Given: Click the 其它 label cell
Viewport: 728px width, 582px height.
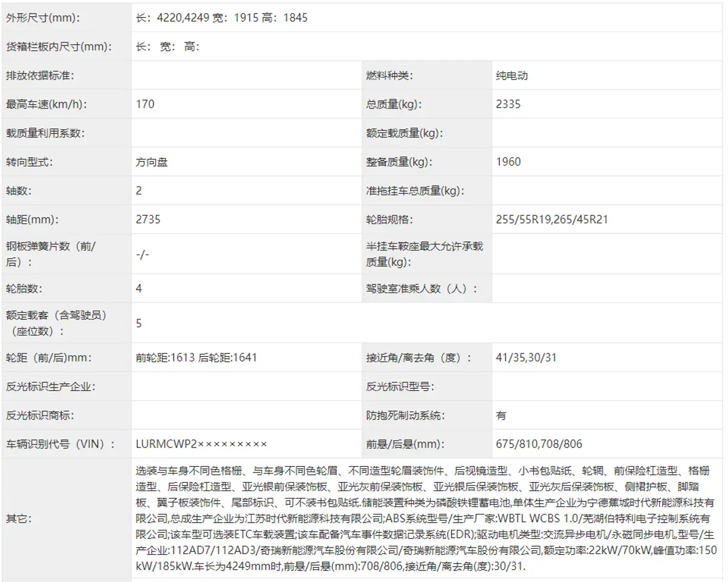Looking at the screenshot, I should 19,519.
